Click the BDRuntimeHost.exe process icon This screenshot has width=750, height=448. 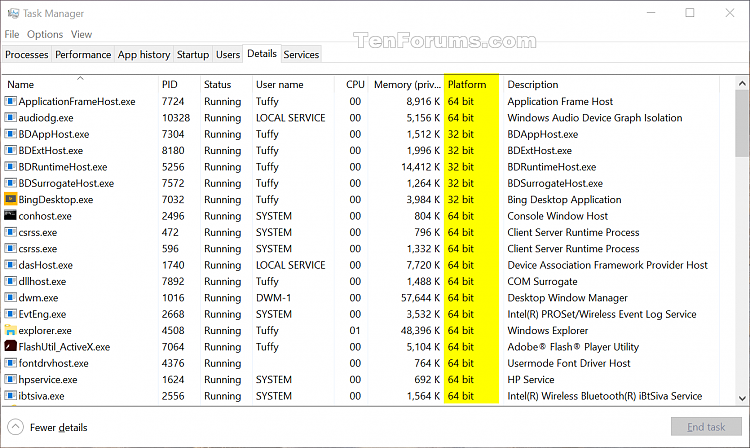tap(10, 167)
